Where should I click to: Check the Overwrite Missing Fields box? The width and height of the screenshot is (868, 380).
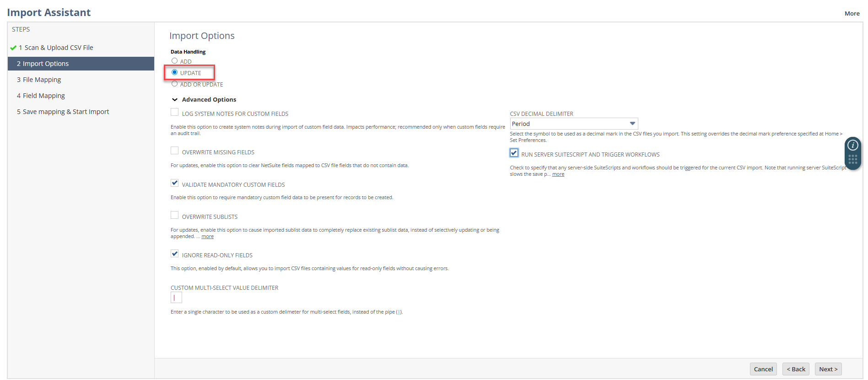click(174, 151)
